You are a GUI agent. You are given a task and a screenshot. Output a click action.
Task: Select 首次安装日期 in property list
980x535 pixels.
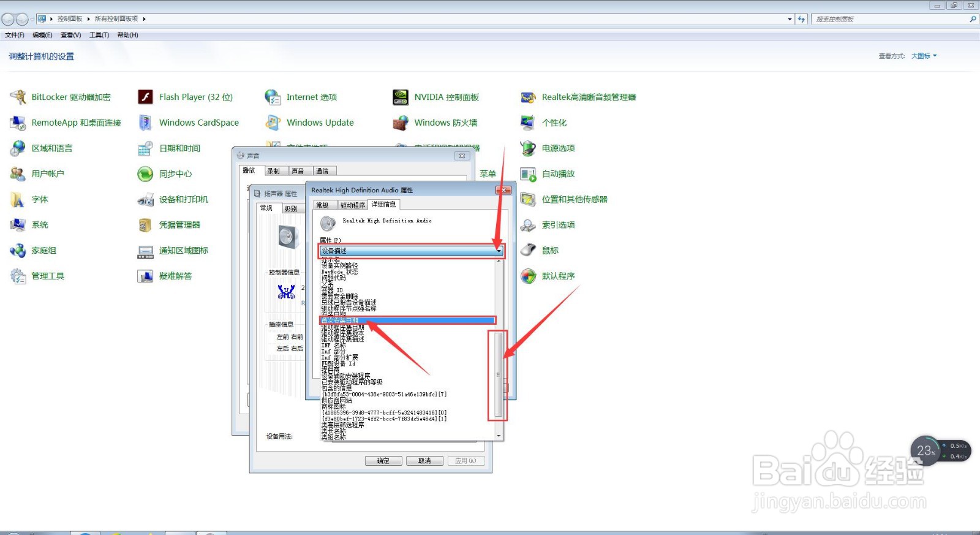point(407,321)
